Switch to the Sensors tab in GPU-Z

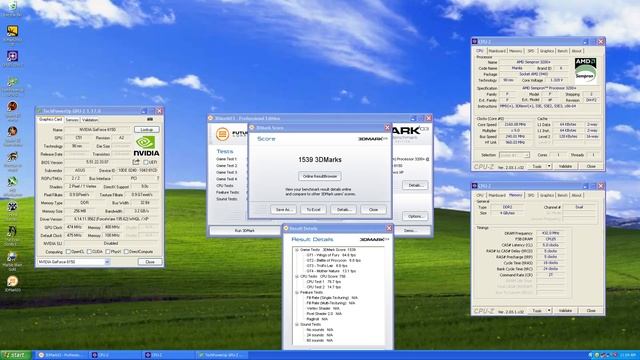click(72, 120)
